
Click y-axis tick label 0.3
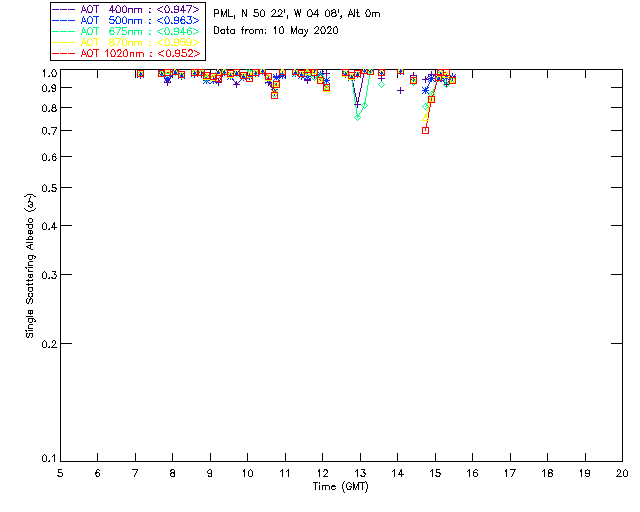pyautogui.click(x=49, y=275)
